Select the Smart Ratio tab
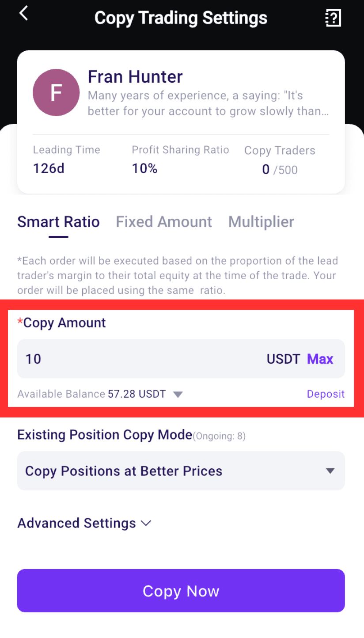 (58, 221)
